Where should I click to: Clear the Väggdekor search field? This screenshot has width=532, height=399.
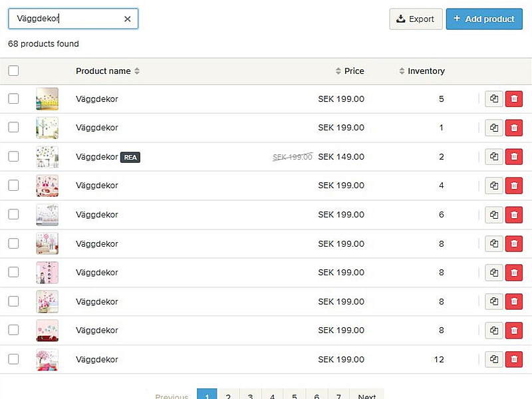[x=128, y=19]
